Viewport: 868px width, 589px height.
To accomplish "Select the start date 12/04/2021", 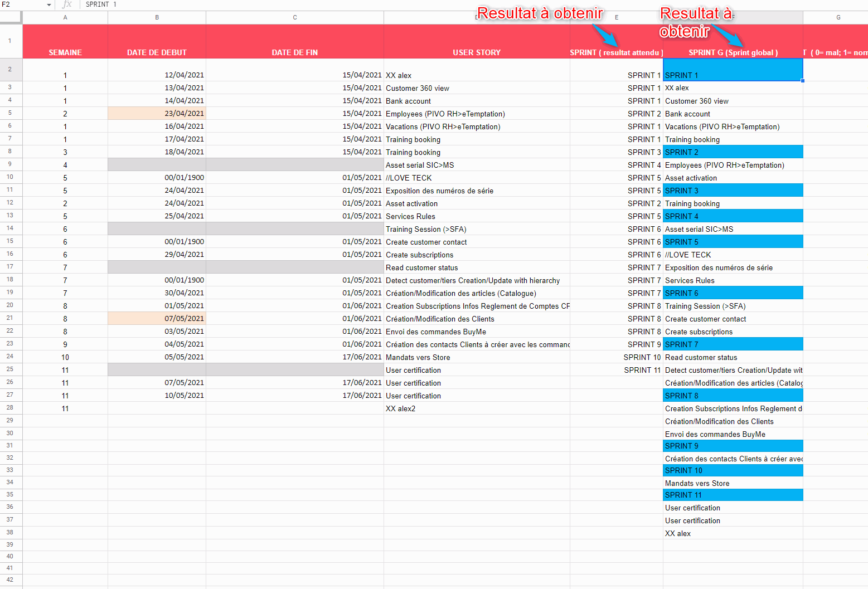I will 157,70.
